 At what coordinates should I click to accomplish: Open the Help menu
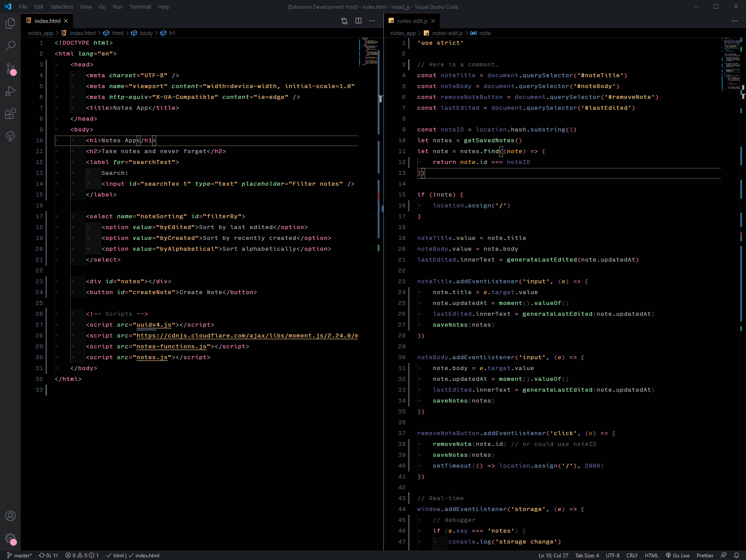coord(164,7)
